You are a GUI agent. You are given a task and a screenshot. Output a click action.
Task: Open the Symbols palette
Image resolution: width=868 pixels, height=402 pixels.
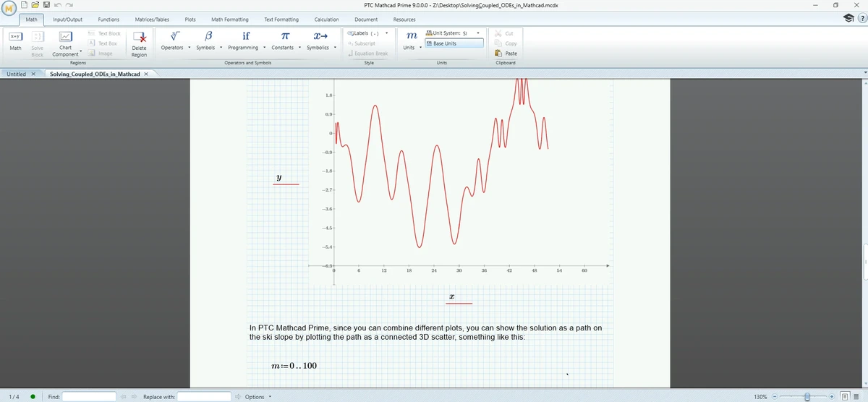click(x=208, y=41)
